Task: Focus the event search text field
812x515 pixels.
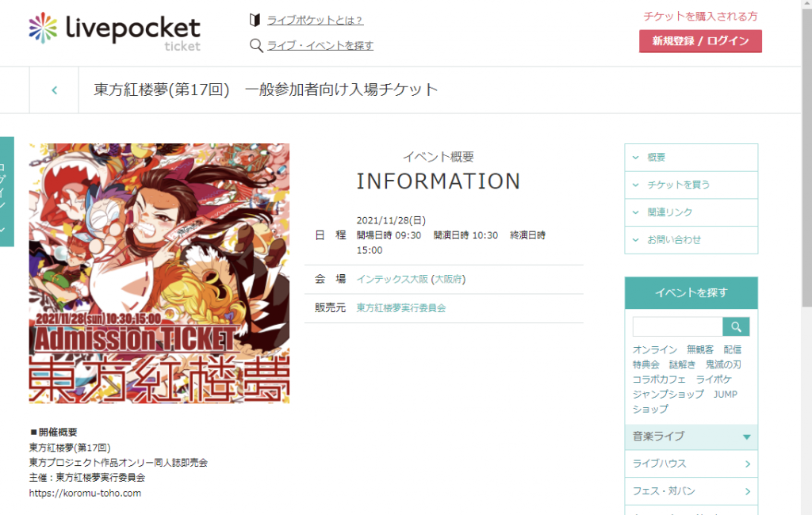Action: [x=677, y=326]
